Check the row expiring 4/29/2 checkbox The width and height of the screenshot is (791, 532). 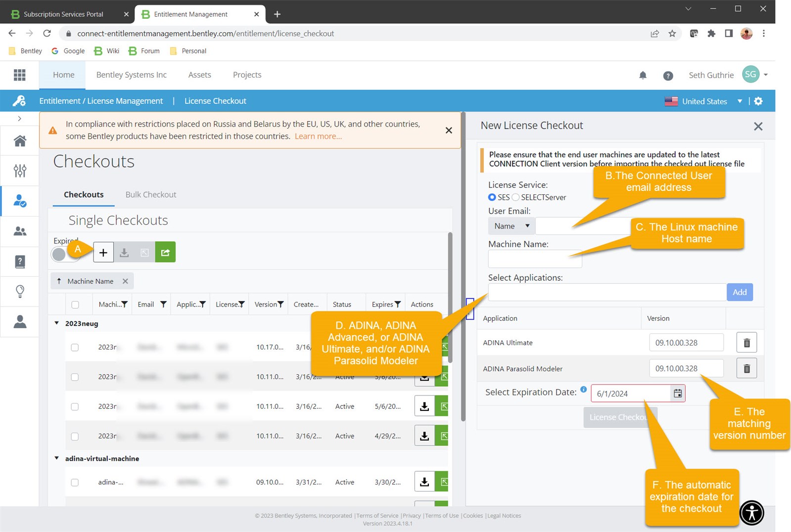75,437
